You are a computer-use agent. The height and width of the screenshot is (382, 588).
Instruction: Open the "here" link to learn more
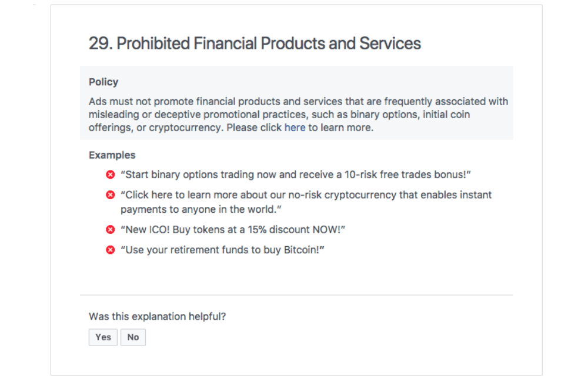(x=295, y=127)
